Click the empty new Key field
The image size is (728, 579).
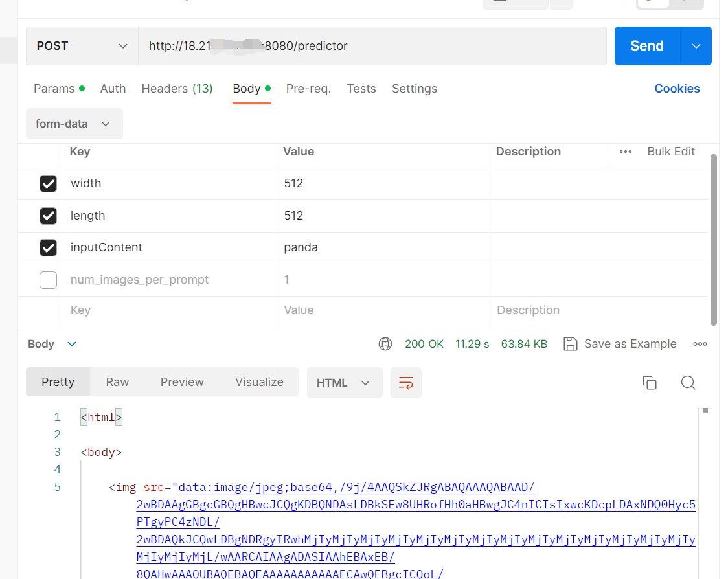click(168, 311)
